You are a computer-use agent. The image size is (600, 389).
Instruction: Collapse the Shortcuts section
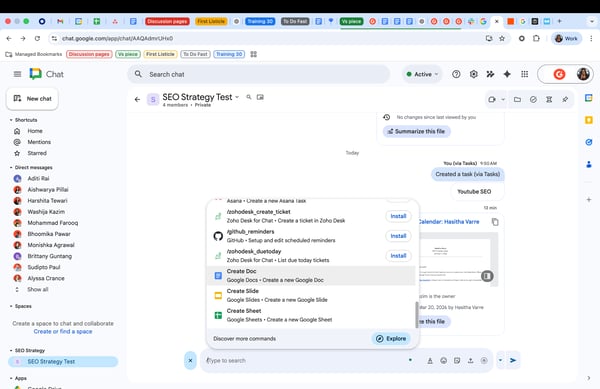[x=11, y=120]
